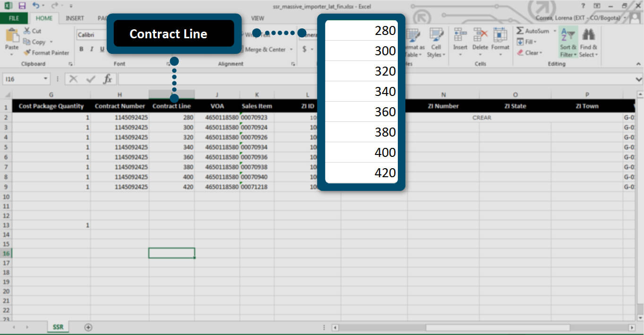Click the Cut scissors icon
Image resolution: width=644 pixels, height=335 pixels.
point(26,31)
